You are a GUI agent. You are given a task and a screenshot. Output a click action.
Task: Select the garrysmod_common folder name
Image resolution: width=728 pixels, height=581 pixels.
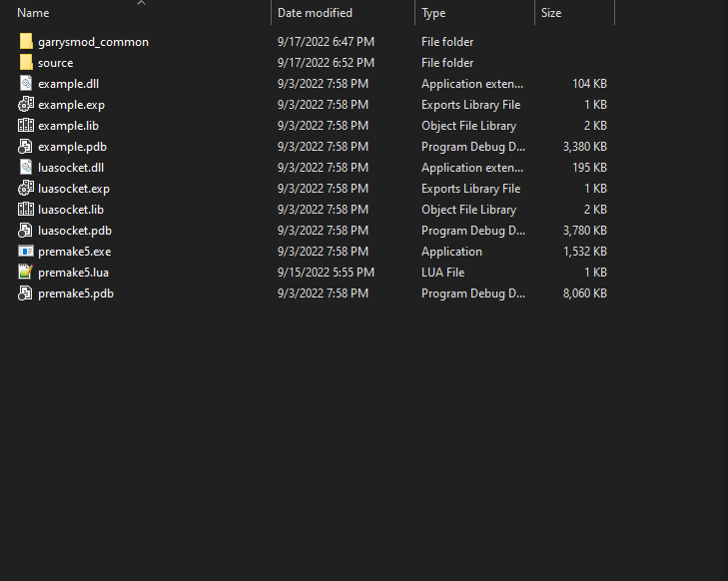(x=93, y=42)
